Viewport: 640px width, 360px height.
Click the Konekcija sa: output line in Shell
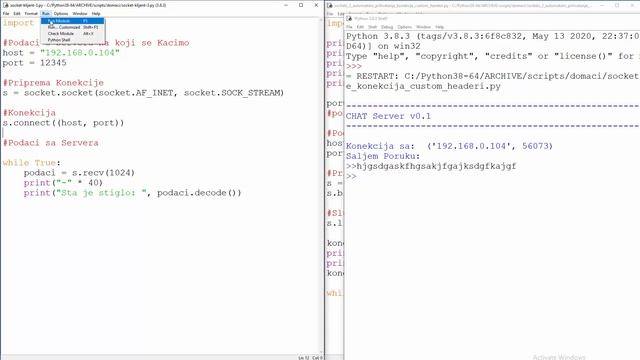(449, 146)
